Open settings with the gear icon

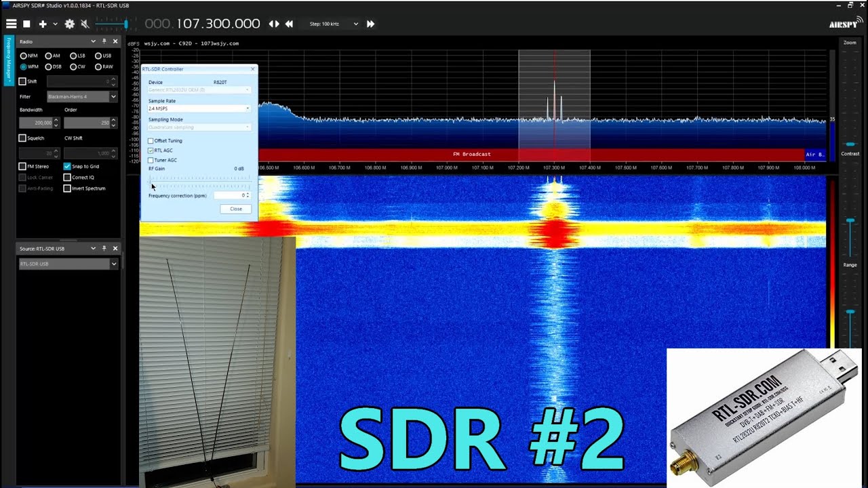69,24
